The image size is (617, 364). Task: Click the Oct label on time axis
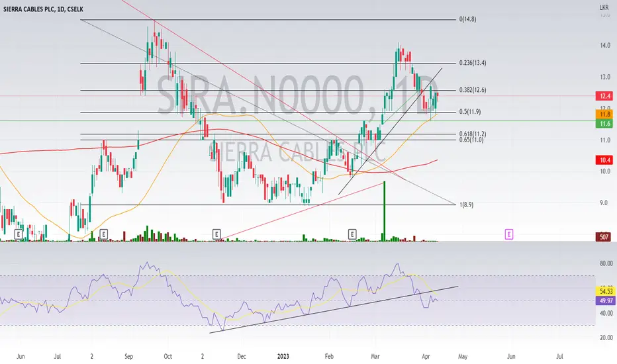pyautogui.click(x=167, y=357)
